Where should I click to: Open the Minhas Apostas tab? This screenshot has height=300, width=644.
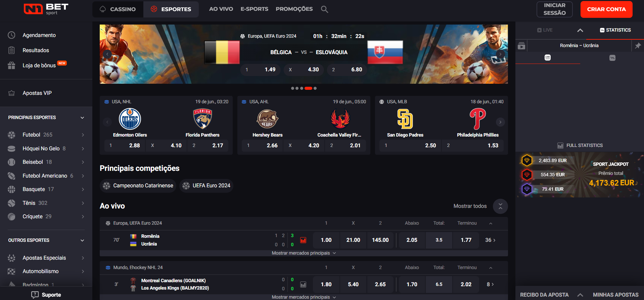point(615,295)
